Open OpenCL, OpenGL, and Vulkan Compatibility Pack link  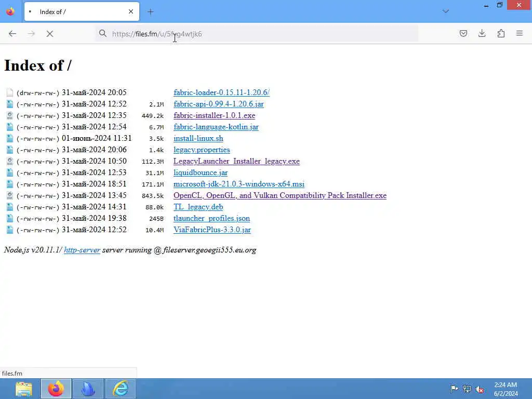(x=280, y=195)
